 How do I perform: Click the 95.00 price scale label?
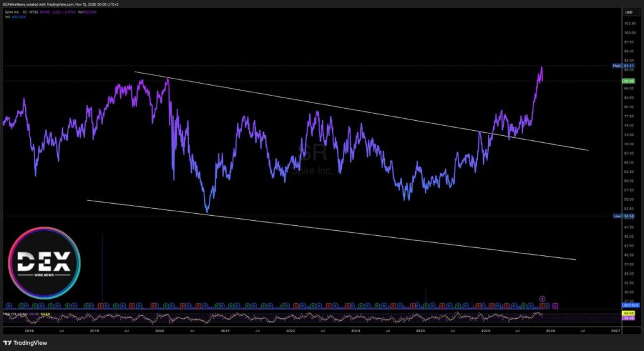629,52
